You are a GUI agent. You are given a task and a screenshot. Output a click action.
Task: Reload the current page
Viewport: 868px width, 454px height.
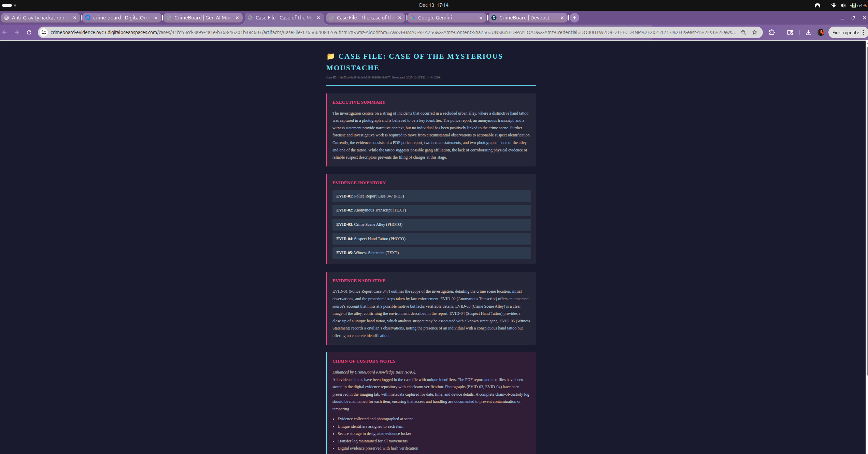click(x=29, y=32)
